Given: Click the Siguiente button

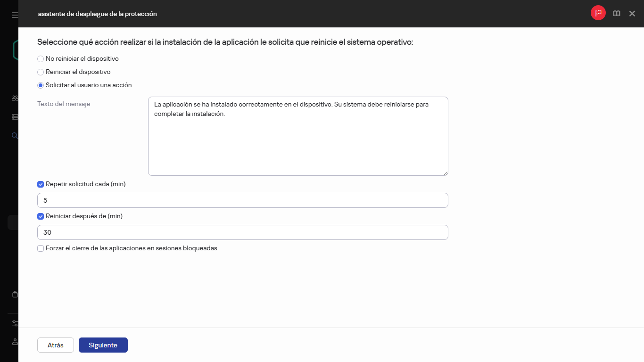Looking at the screenshot, I should tap(103, 345).
